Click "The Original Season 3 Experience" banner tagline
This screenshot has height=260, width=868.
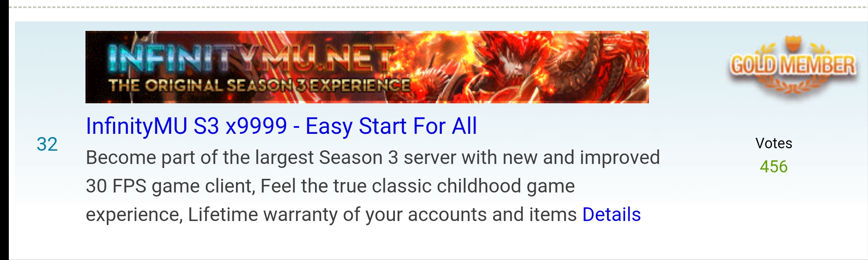click(259, 86)
